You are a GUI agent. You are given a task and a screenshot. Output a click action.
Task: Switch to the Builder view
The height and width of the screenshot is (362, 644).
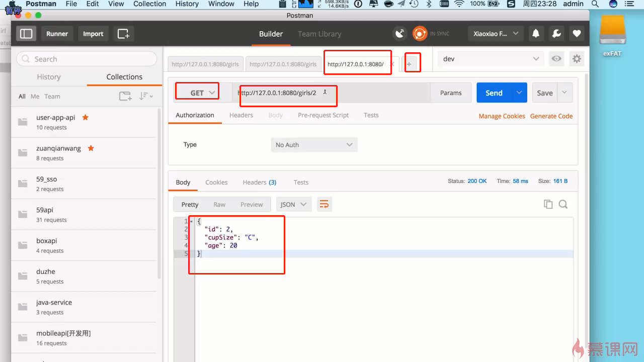271,34
